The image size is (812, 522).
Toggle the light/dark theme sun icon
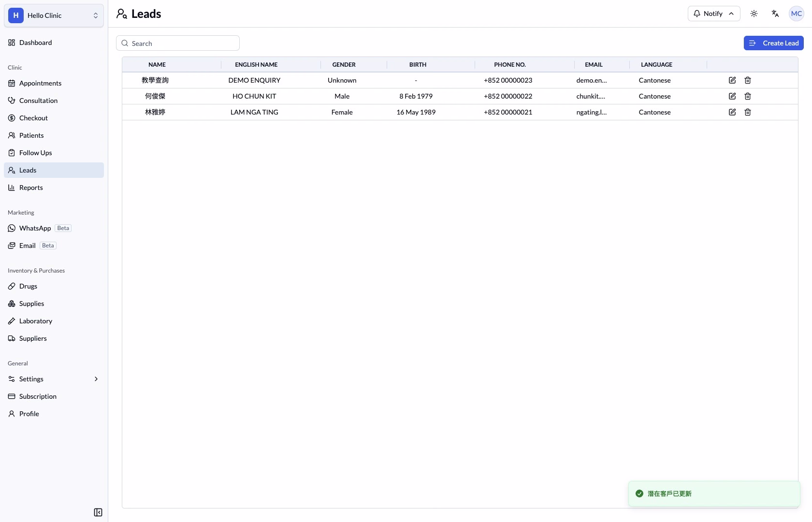tap(754, 14)
